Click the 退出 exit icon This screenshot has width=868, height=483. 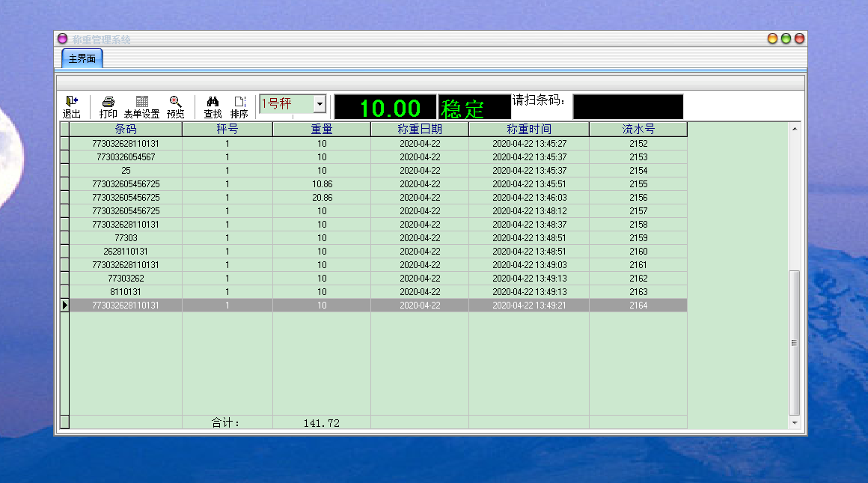pos(71,107)
